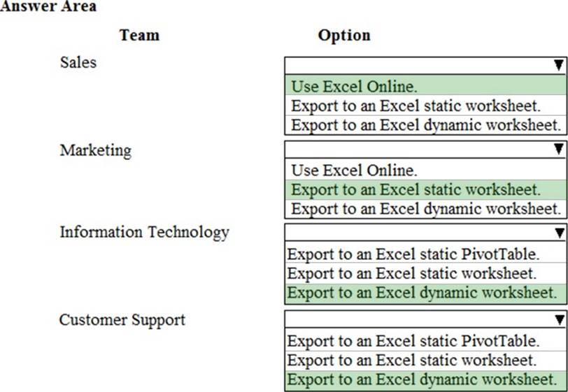Click the Marketing team label

(95, 150)
